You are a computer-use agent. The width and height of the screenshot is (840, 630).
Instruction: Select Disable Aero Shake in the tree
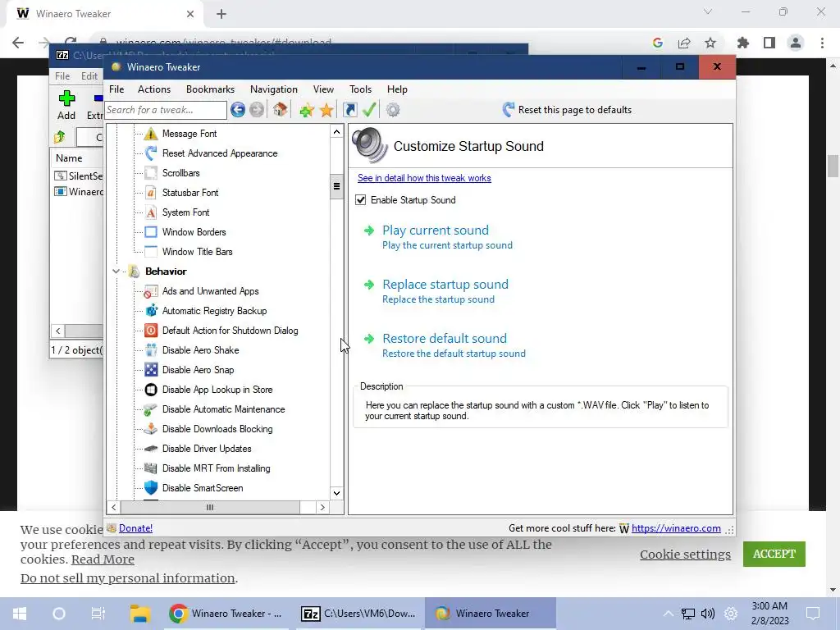200,350
